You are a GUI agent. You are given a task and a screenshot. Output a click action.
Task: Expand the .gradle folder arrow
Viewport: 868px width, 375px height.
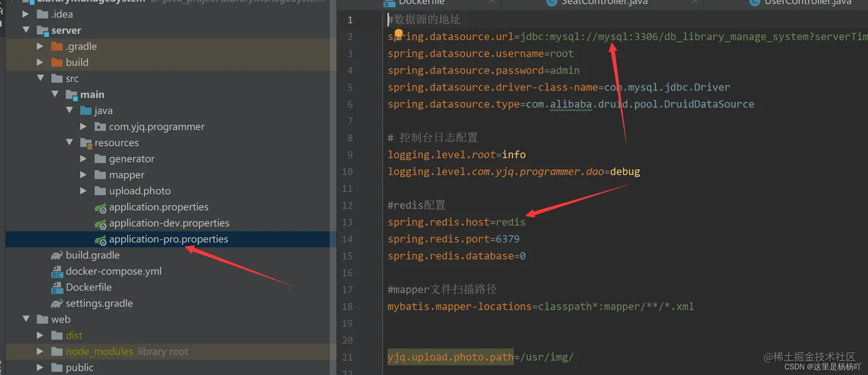[40, 47]
